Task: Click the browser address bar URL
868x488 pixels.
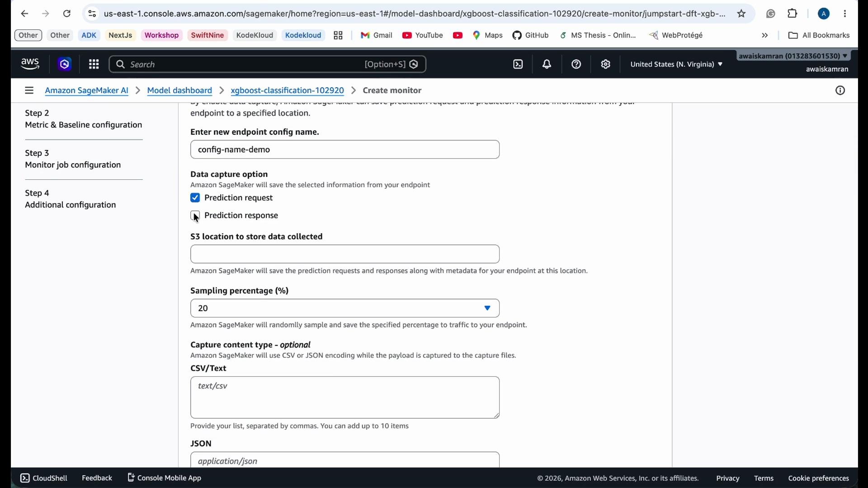Action: tap(414, 14)
